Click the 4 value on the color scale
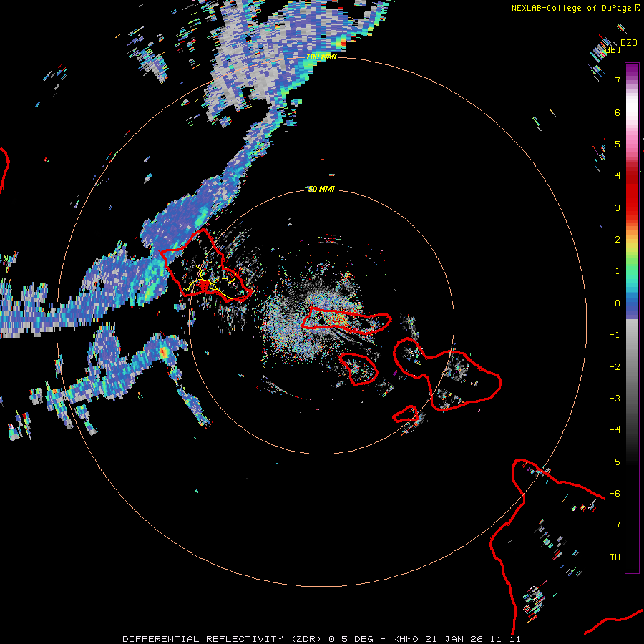Image resolution: width=644 pixels, height=644 pixels. pyautogui.click(x=618, y=176)
